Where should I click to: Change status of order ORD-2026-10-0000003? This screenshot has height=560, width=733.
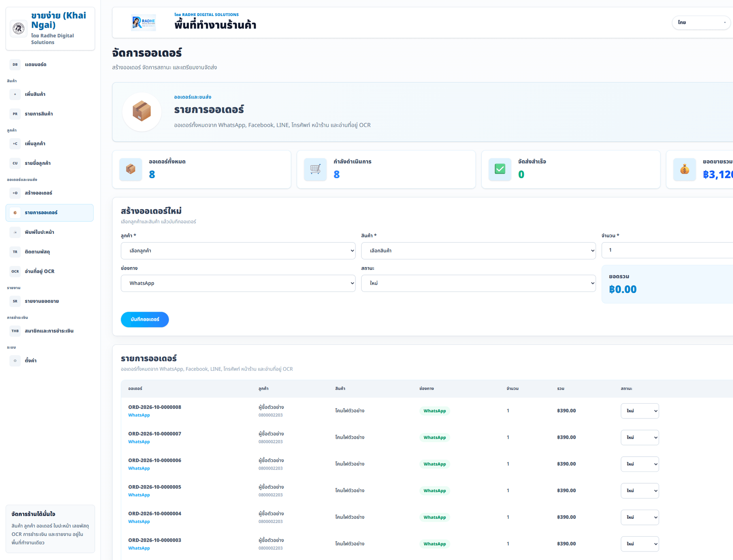pyautogui.click(x=639, y=544)
